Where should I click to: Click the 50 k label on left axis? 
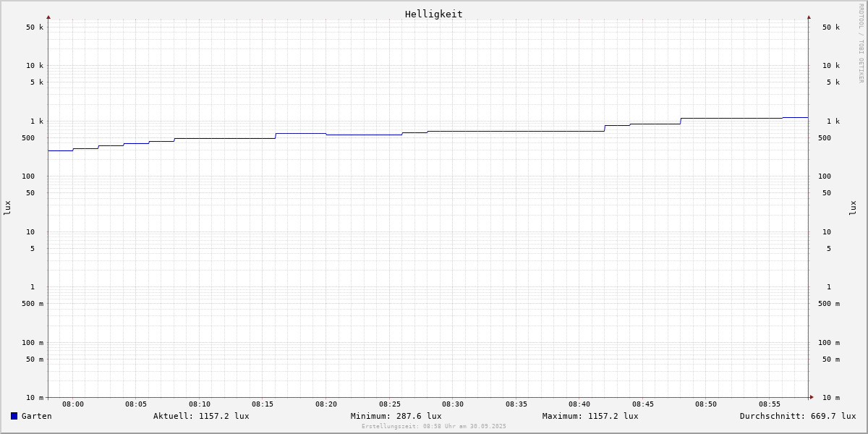35,27
